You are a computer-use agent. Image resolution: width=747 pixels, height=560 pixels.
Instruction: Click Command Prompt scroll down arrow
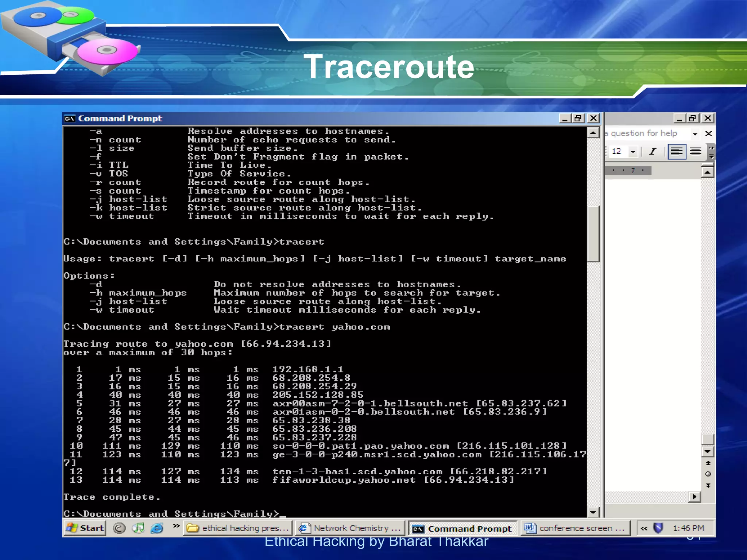pyautogui.click(x=593, y=512)
